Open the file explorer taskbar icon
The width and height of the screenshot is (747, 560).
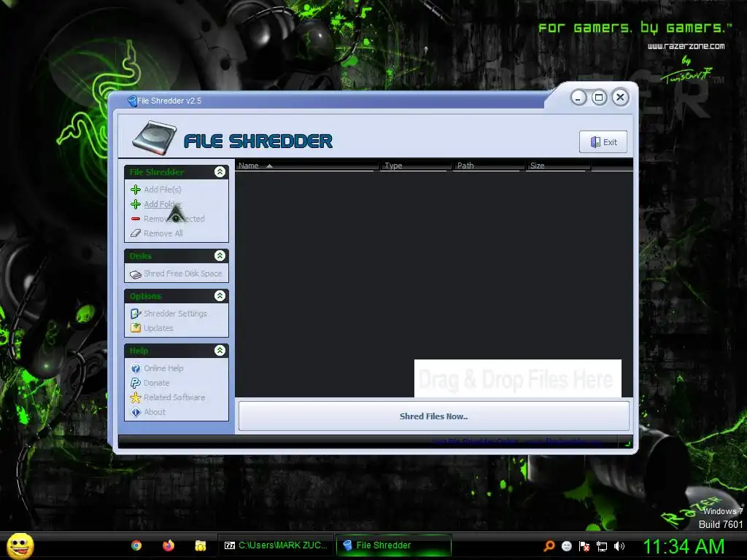click(x=201, y=545)
